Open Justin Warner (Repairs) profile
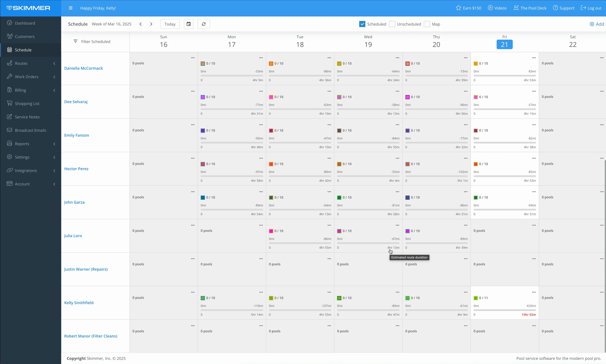This screenshot has width=606, height=364. pyautogui.click(x=86, y=269)
